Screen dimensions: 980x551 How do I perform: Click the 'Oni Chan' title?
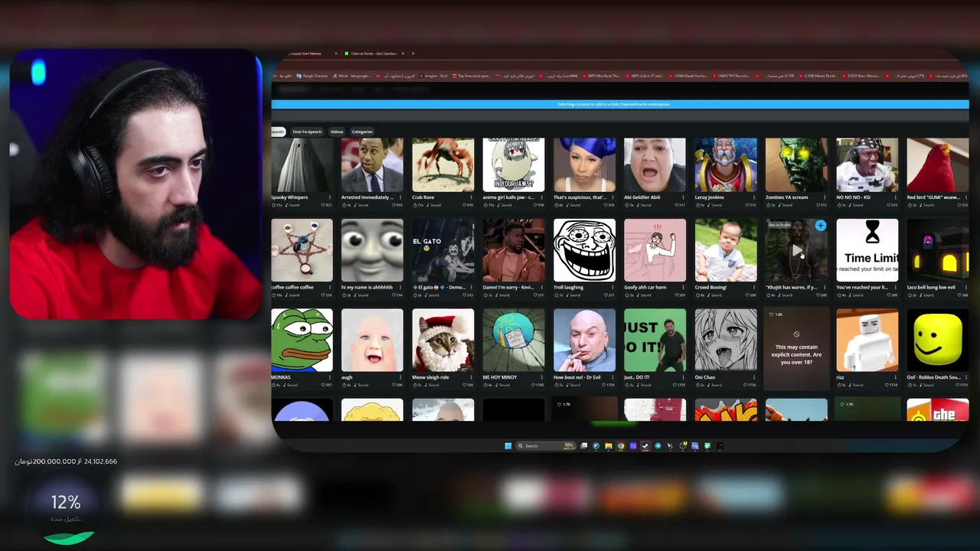[705, 377]
